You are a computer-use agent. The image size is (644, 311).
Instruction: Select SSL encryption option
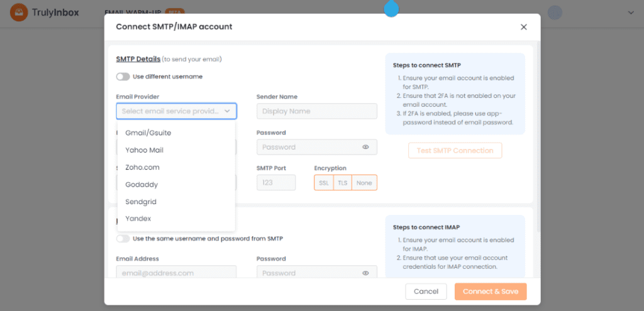click(324, 183)
